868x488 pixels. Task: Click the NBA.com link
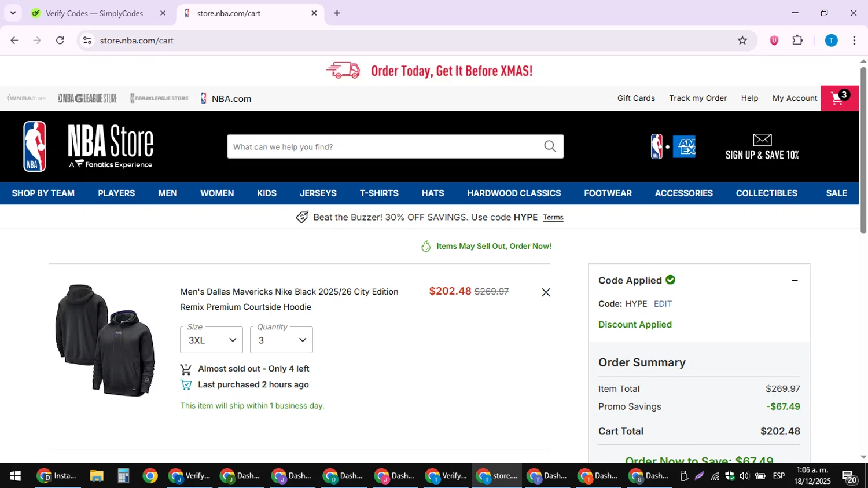coord(226,98)
